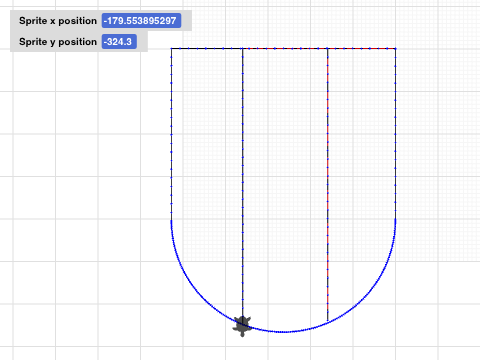
Task: Click the top-left corner of the drawn shape
Action: (171, 49)
